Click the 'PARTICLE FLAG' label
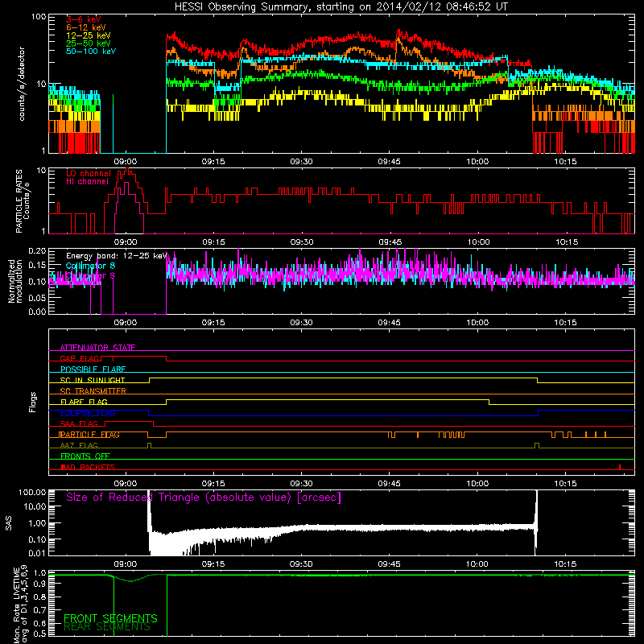644x644 pixels. tap(90, 435)
